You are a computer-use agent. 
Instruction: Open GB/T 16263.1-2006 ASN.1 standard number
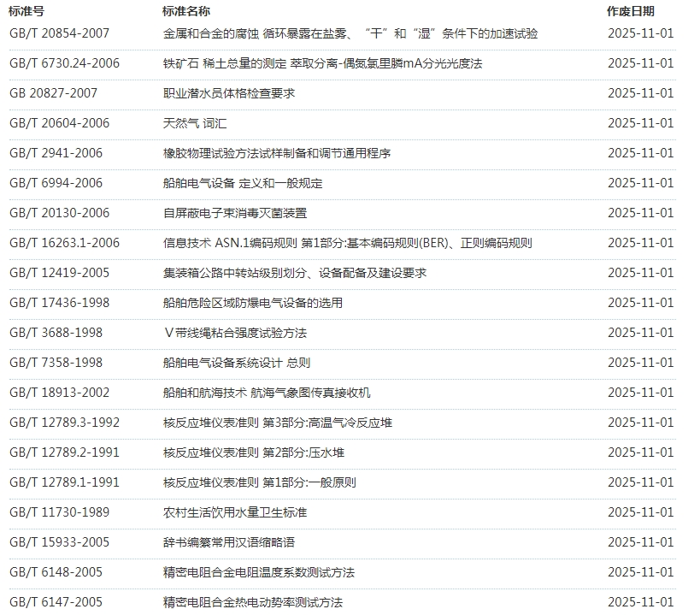click(x=64, y=243)
